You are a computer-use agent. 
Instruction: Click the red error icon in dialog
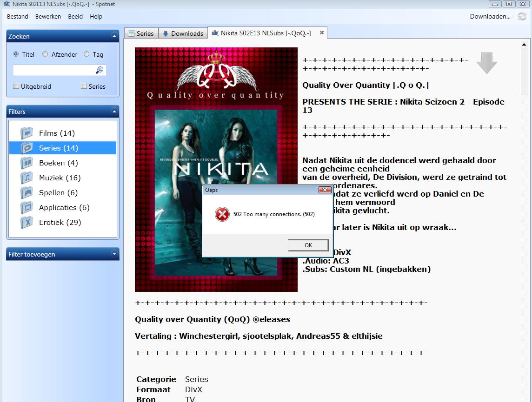point(222,214)
